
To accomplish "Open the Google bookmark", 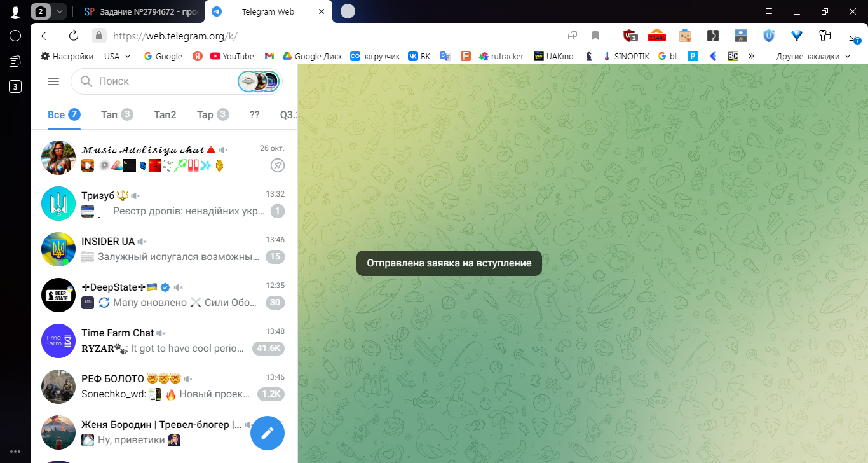I will pyautogui.click(x=163, y=56).
